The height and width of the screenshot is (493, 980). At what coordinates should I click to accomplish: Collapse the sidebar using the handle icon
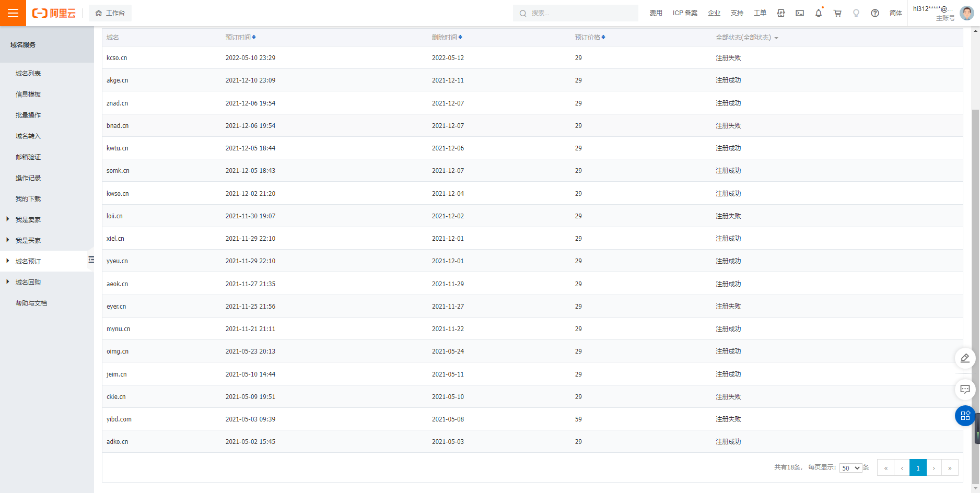91,260
